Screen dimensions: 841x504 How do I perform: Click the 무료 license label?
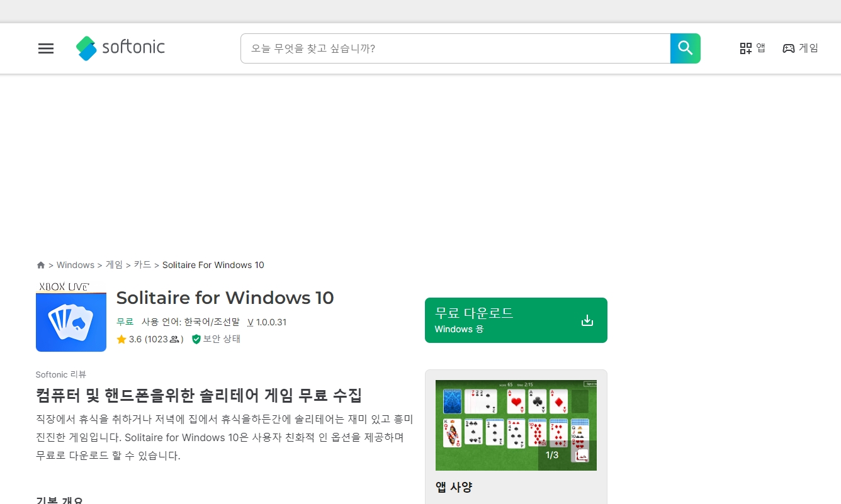(125, 322)
